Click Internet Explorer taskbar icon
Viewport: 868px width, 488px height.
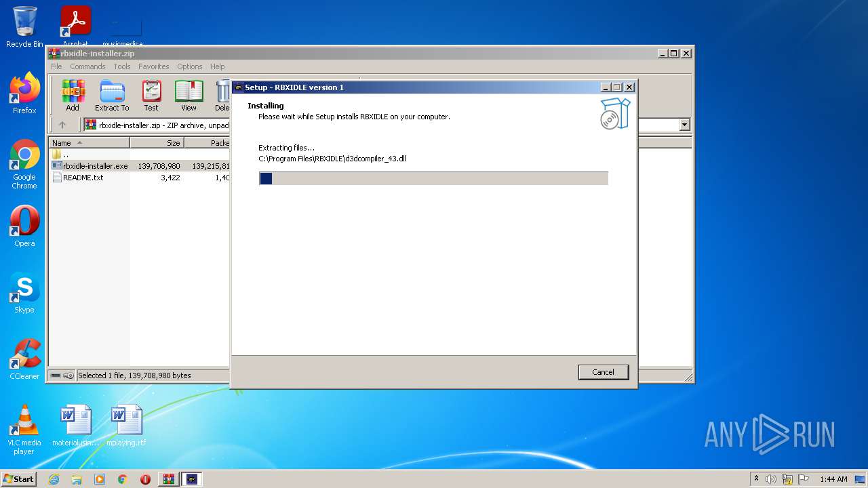[54, 479]
